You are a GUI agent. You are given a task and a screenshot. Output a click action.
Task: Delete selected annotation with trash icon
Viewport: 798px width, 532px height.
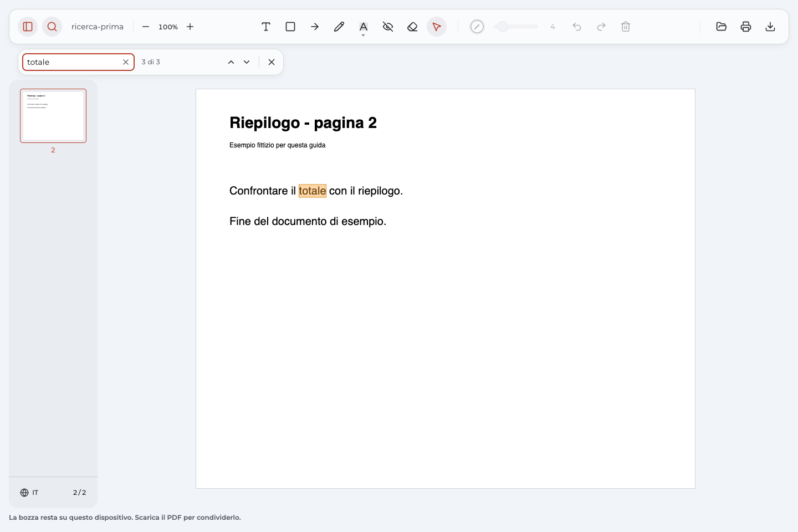coord(626,27)
